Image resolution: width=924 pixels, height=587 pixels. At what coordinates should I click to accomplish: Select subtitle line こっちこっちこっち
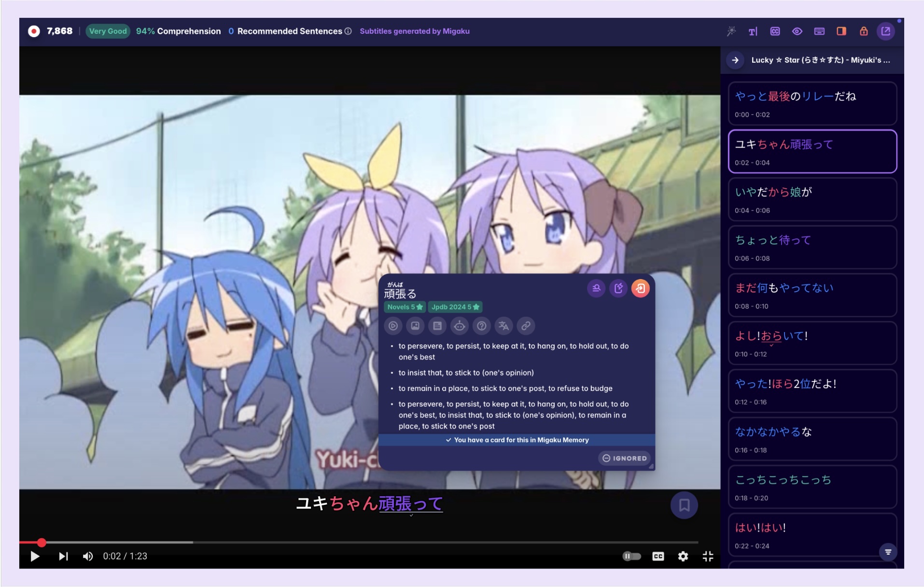(x=812, y=487)
